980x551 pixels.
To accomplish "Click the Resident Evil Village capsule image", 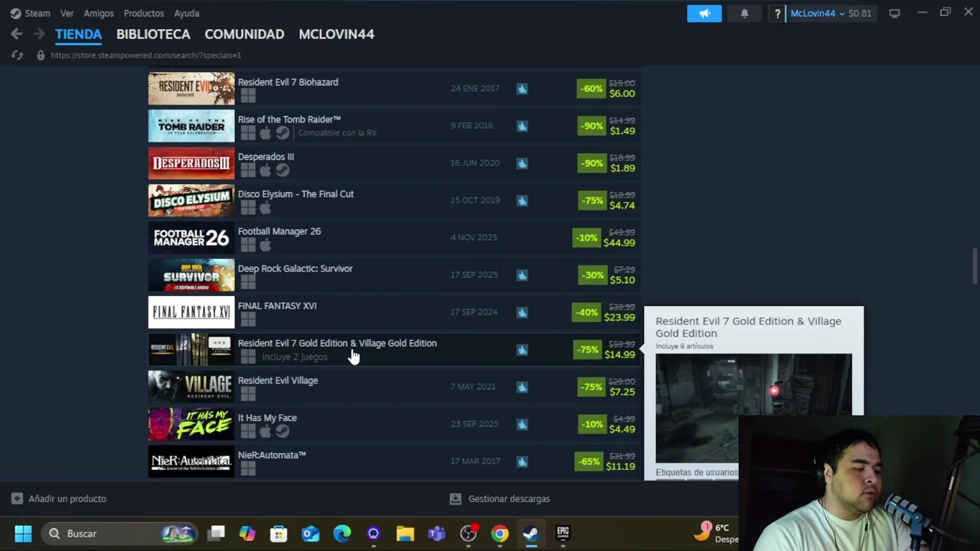I will click(191, 387).
